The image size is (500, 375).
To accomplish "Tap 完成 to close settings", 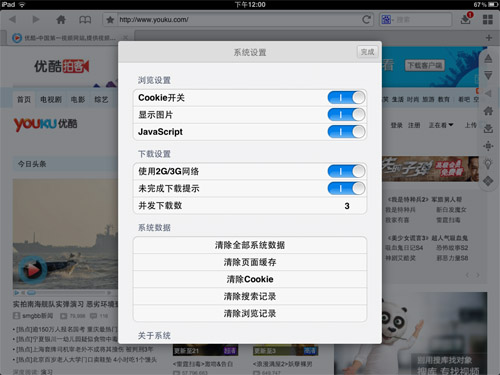I will coord(367,52).
